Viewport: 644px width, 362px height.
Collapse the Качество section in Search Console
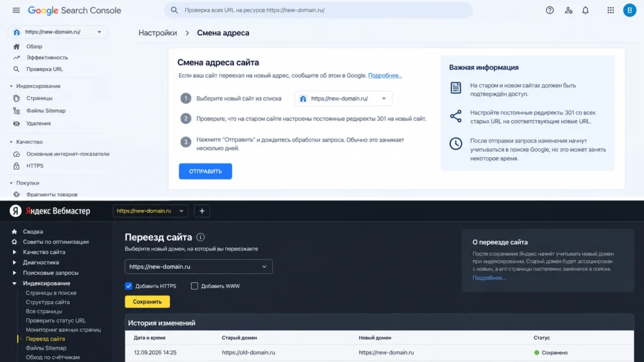(11, 142)
